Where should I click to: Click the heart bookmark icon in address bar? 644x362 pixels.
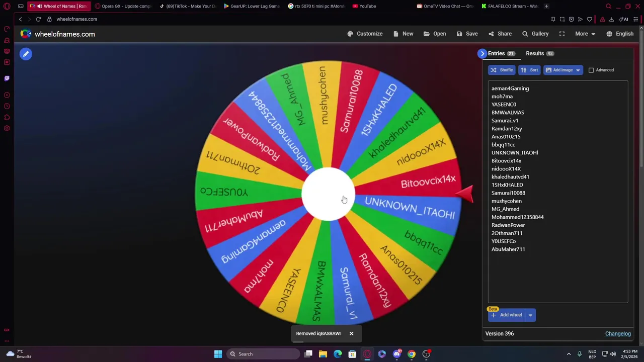click(x=589, y=19)
